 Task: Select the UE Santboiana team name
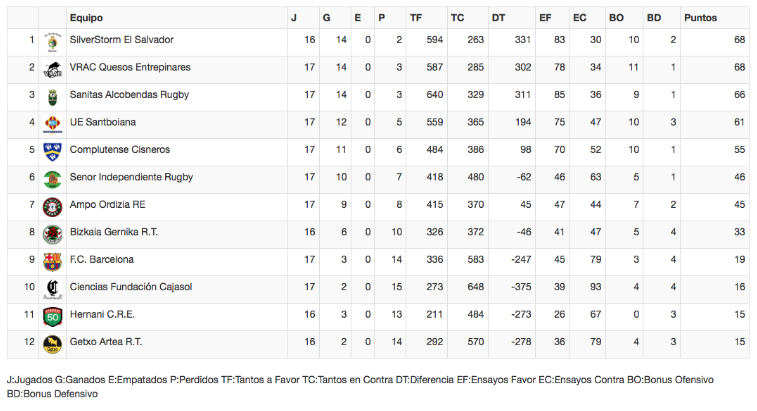102,122
